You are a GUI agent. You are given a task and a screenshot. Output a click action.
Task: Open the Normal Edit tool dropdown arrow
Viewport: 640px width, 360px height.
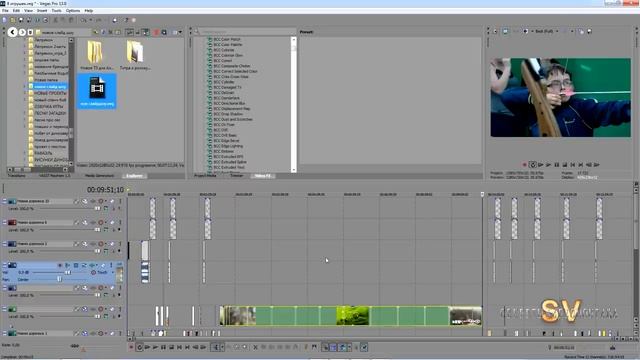click(x=222, y=347)
